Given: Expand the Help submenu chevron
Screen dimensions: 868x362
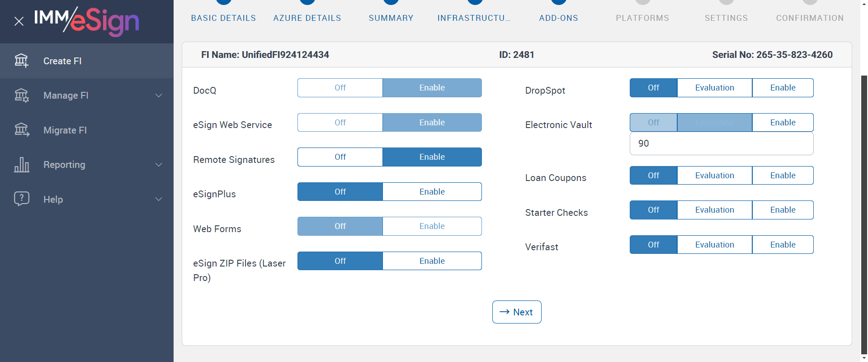Looking at the screenshot, I should [159, 199].
